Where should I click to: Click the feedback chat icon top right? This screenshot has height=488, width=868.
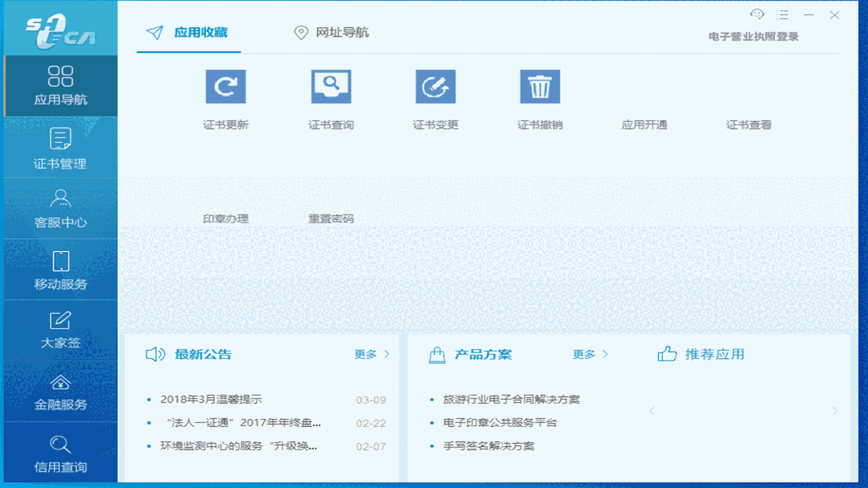(x=757, y=14)
